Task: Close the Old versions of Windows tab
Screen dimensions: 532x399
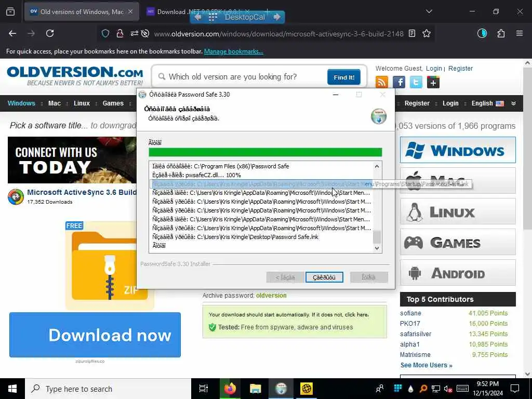Action: [130, 11]
